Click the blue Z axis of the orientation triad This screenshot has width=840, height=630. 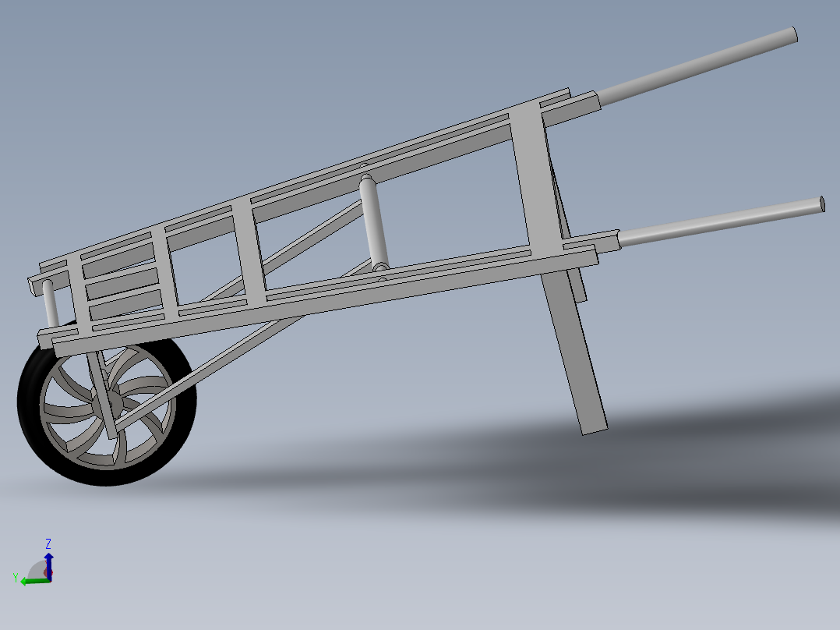[49, 565]
